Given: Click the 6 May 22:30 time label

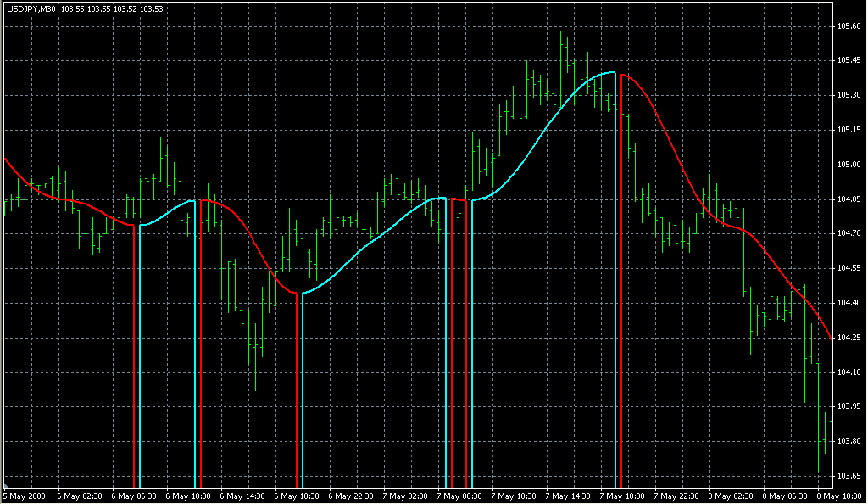Looking at the screenshot, I should pos(352,496).
